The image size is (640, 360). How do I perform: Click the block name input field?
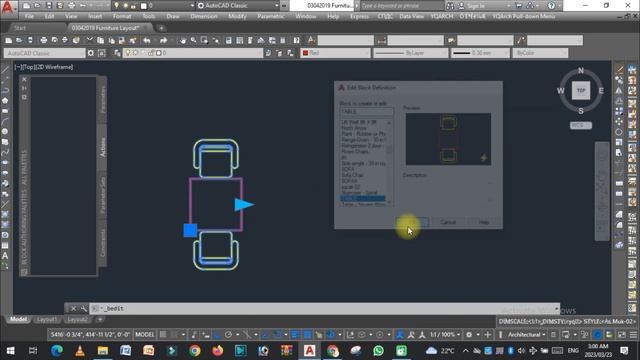click(x=367, y=112)
